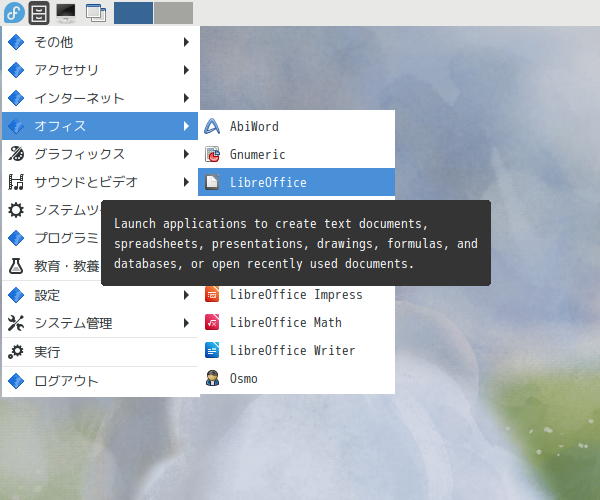Launch Osmo from the office submenu
Image resolution: width=600 pixels, height=500 pixels.
point(297,378)
